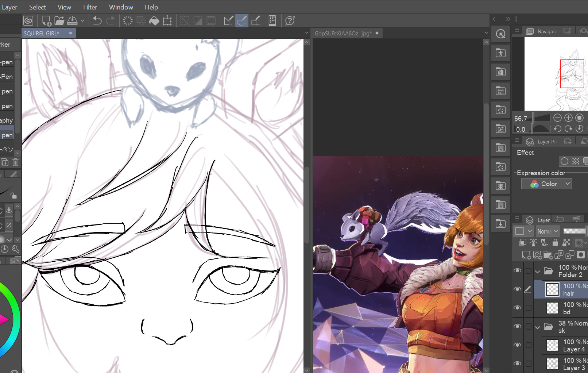The image size is (588, 373).
Task: Select the Layer Property palette tab
Action: pos(541,142)
